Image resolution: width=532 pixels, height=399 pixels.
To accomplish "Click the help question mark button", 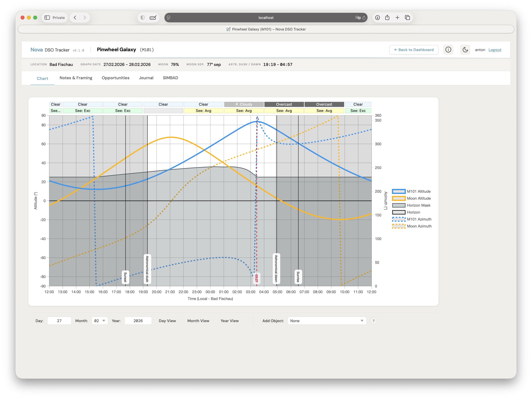I will (x=373, y=321).
